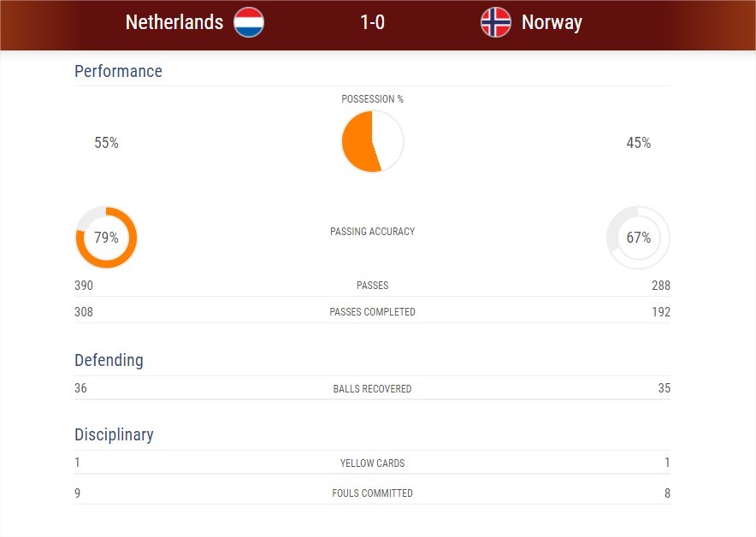Click the Norway flag icon
756x537 pixels.
coord(496,22)
